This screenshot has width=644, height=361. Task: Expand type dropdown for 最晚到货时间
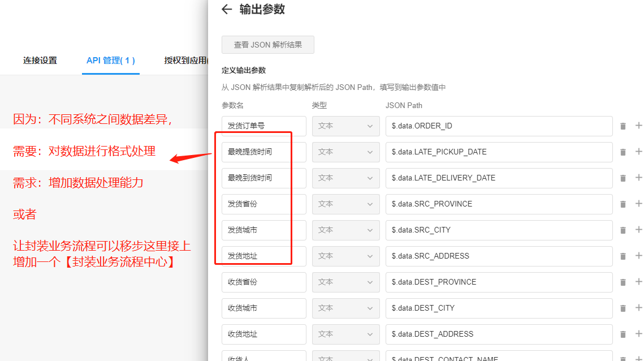click(345, 178)
